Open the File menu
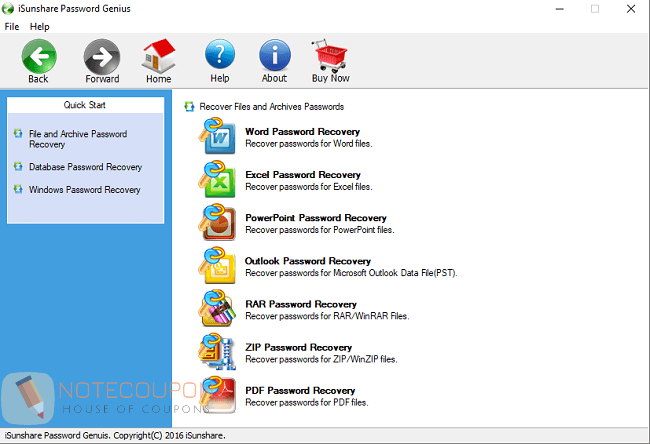 (x=12, y=27)
